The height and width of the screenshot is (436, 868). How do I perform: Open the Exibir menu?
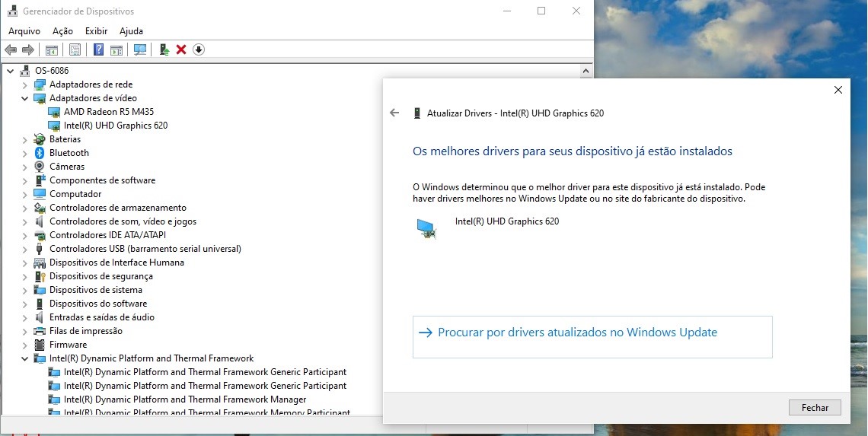click(96, 31)
